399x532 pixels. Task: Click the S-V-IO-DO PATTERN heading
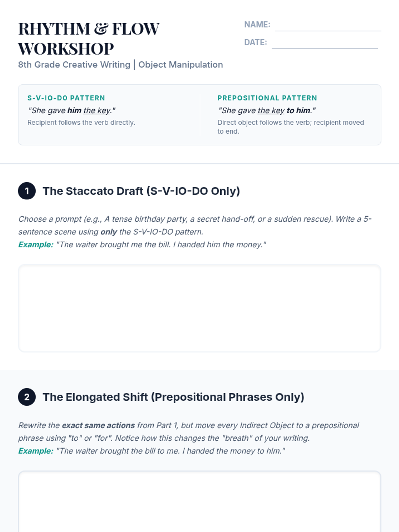coord(66,98)
